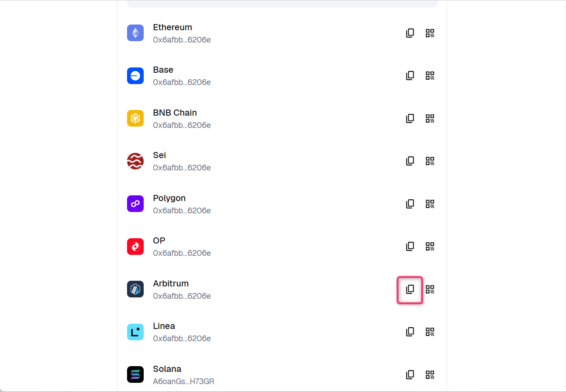This screenshot has height=392, width=566.
Task: Copy the Linea wallet address
Action: [410, 332]
